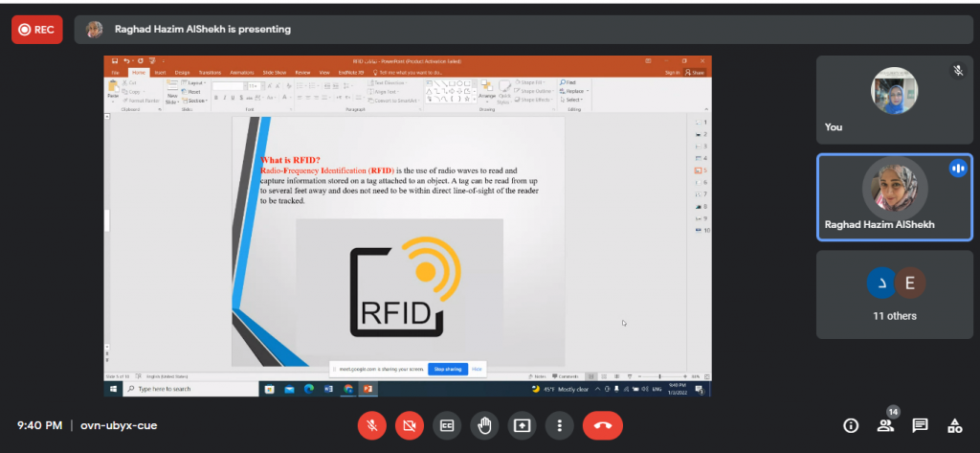Screen dimensions: 980x453
Task: Open the Slide Show ribbon tab
Action: [275, 72]
